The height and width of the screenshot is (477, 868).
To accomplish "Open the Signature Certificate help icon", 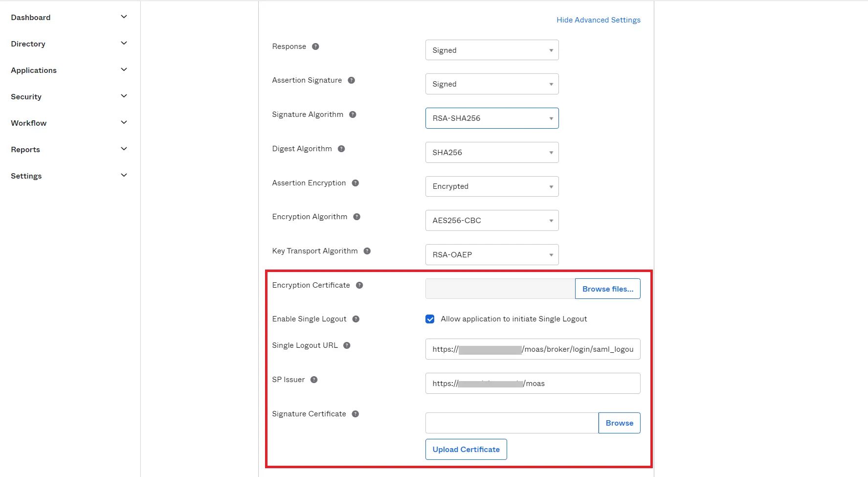I will click(356, 413).
